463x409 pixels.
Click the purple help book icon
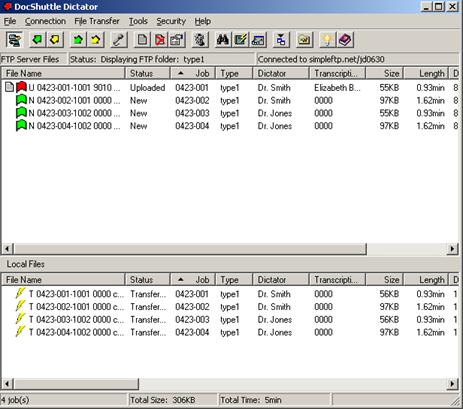tap(345, 40)
